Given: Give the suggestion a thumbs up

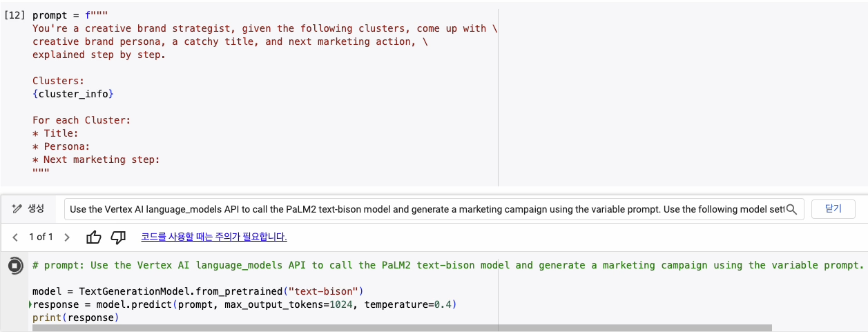Looking at the screenshot, I should pos(94,237).
